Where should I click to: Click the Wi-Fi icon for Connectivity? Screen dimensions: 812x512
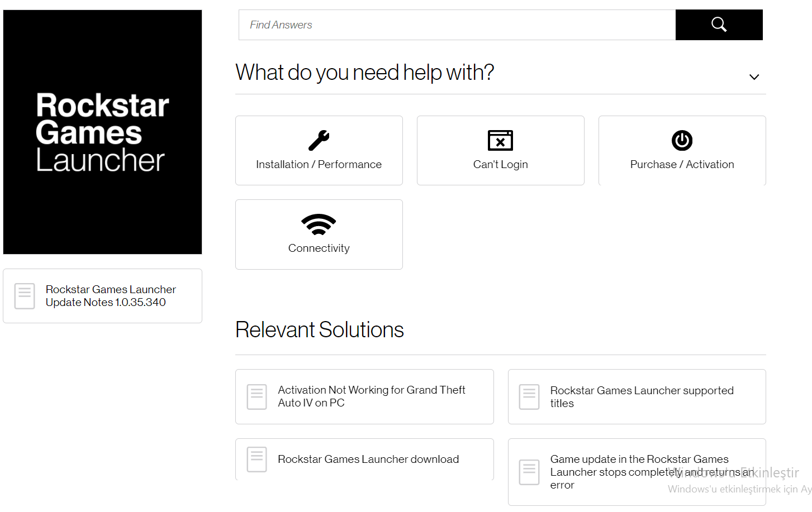(x=319, y=224)
